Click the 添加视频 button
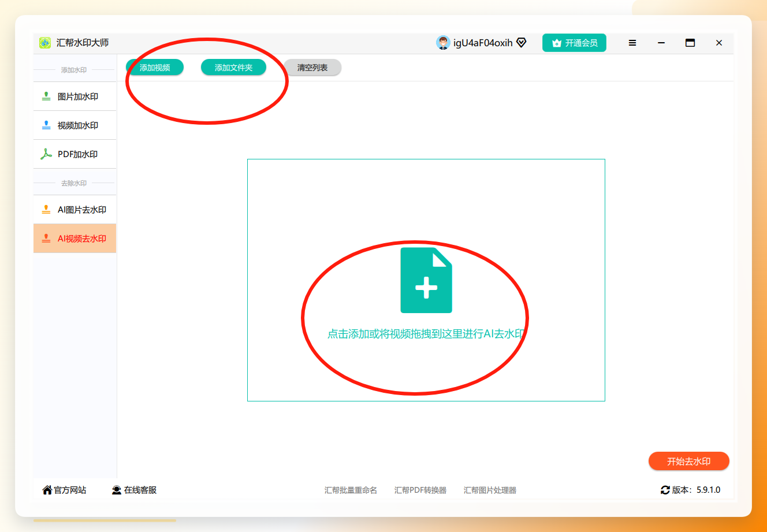 (x=155, y=68)
